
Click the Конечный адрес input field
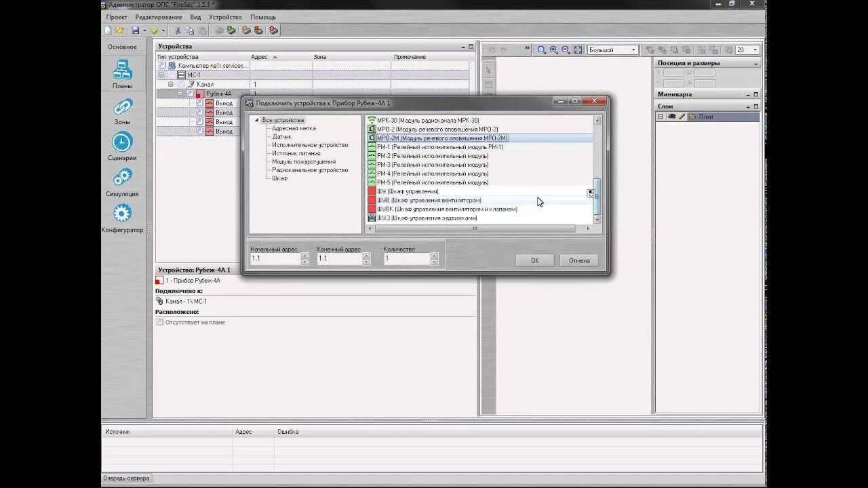[x=339, y=259]
